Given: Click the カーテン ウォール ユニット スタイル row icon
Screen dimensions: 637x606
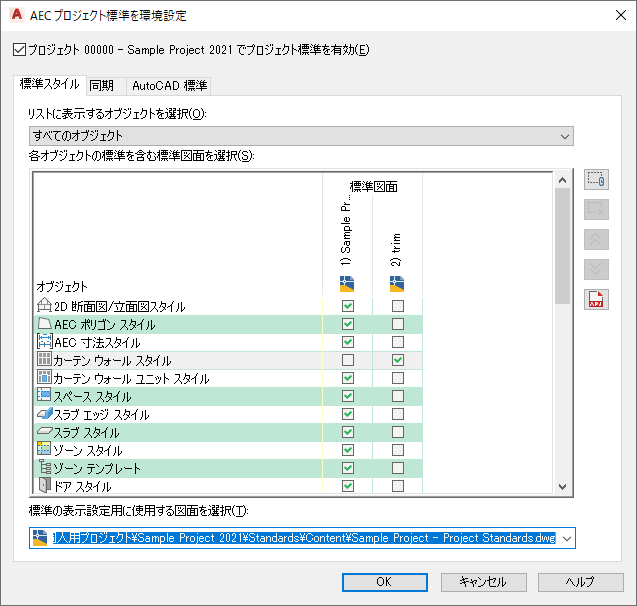Looking at the screenshot, I should (44, 377).
